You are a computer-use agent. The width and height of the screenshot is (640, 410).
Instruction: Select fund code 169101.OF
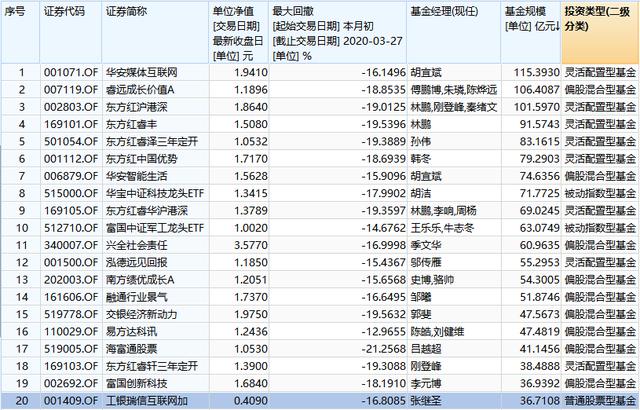pos(71,124)
